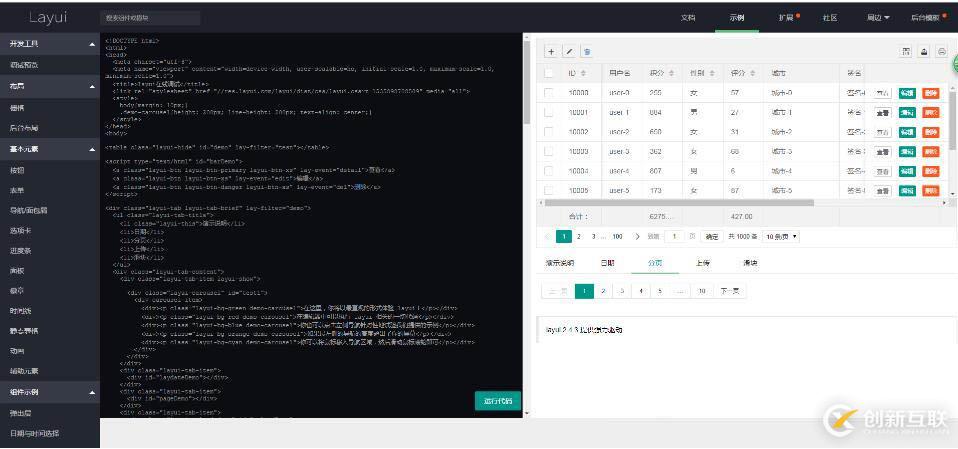Open 后台布局 in the sidebar
958x449 pixels.
24,128
